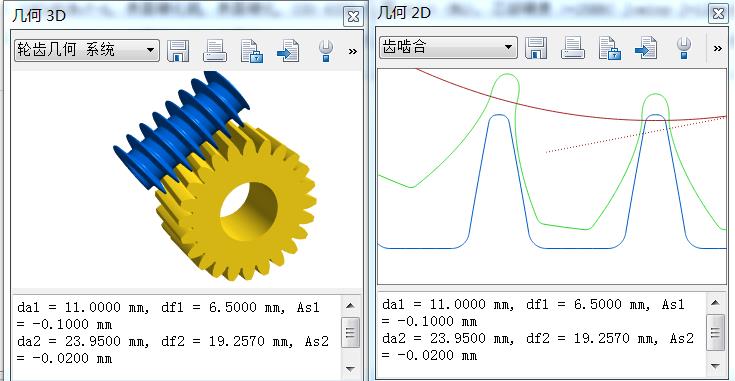Export the 2D geometry document icon

(x=646, y=48)
